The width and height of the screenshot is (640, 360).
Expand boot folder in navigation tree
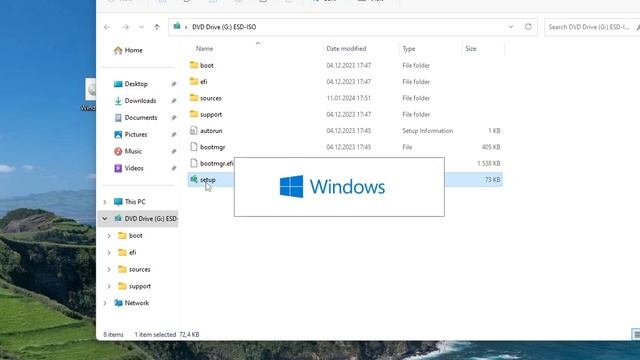point(109,236)
